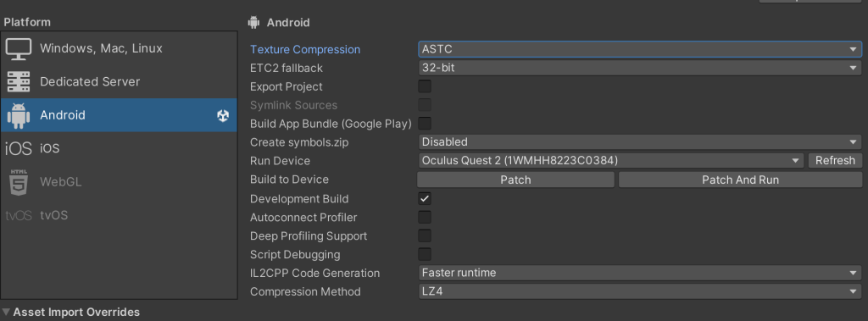Collapse the Asset Import Overrides section

click(x=6, y=312)
